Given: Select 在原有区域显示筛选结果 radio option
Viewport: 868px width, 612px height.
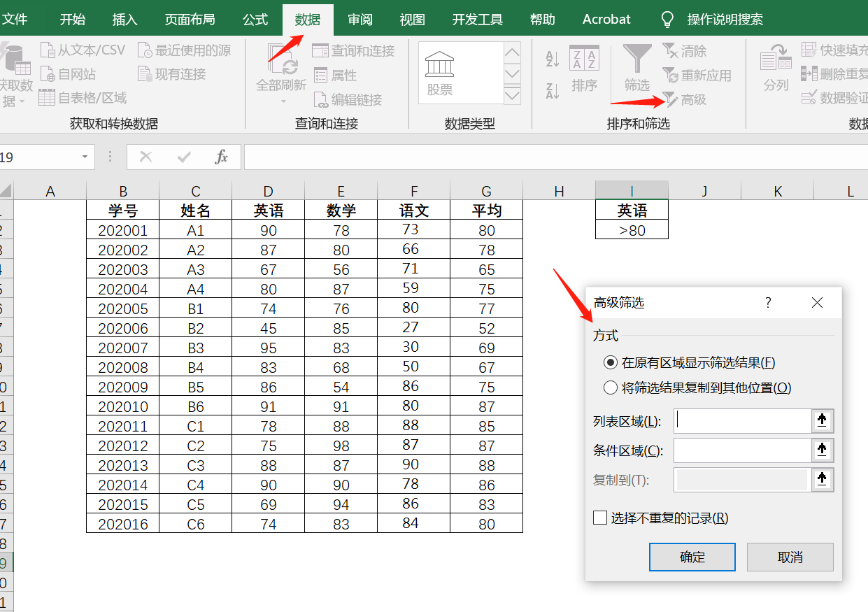Looking at the screenshot, I should click(610, 362).
